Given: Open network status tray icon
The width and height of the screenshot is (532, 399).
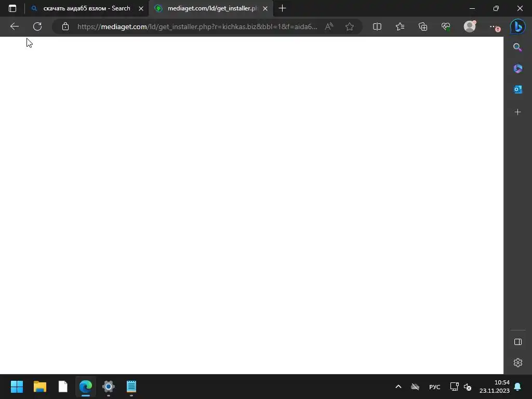Looking at the screenshot, I should click(454, 387).
